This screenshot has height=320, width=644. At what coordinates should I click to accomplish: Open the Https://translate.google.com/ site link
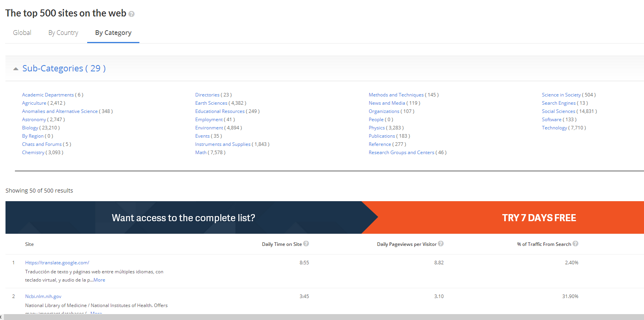(57, 263)
